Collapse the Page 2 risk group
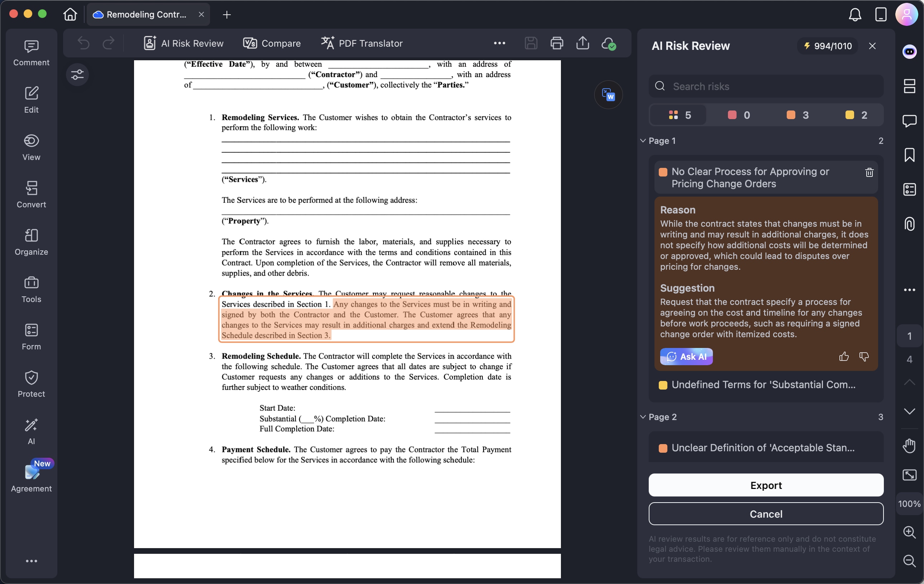 tap(643, 417)
